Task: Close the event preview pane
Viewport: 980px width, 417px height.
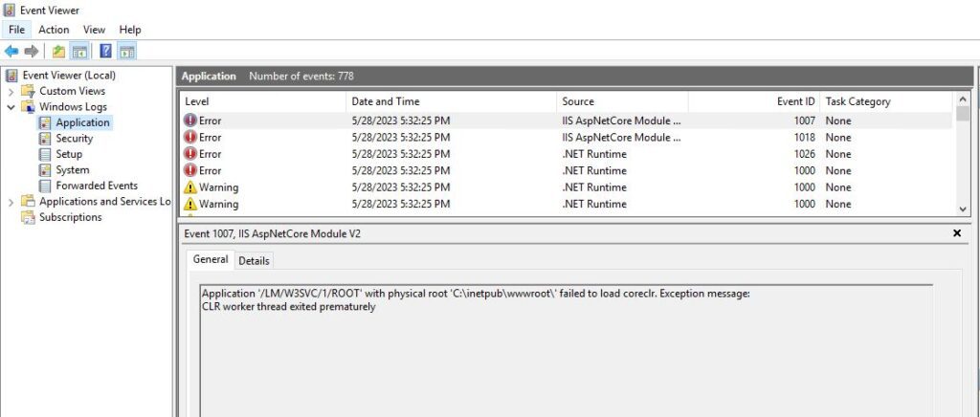Action: point(957,233)
